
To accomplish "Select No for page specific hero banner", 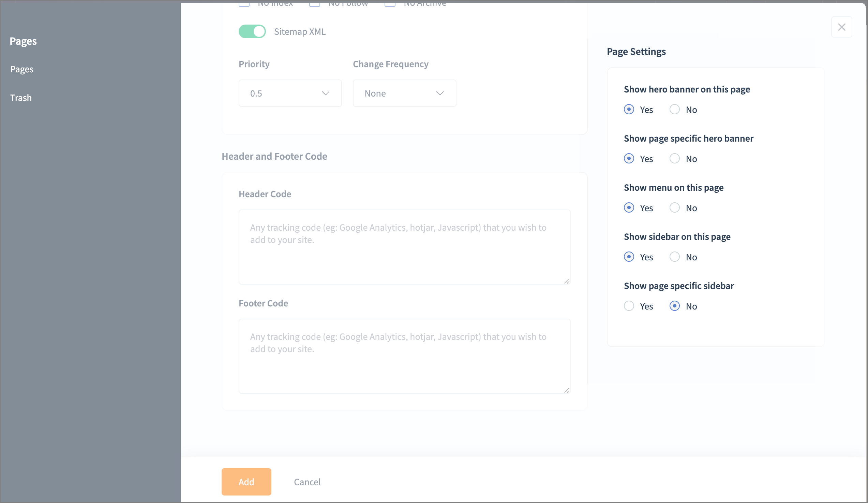I will pyautogui.click(x=674, y=159).
